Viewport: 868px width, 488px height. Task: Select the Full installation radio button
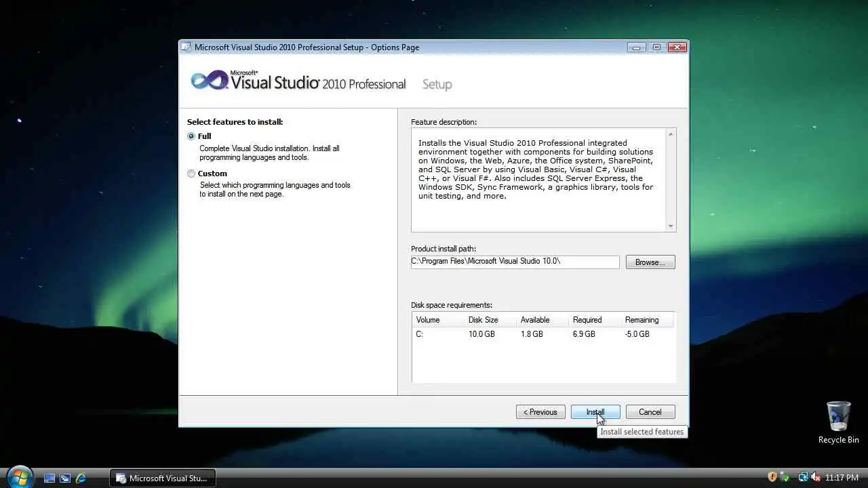[x=191, y=136]
